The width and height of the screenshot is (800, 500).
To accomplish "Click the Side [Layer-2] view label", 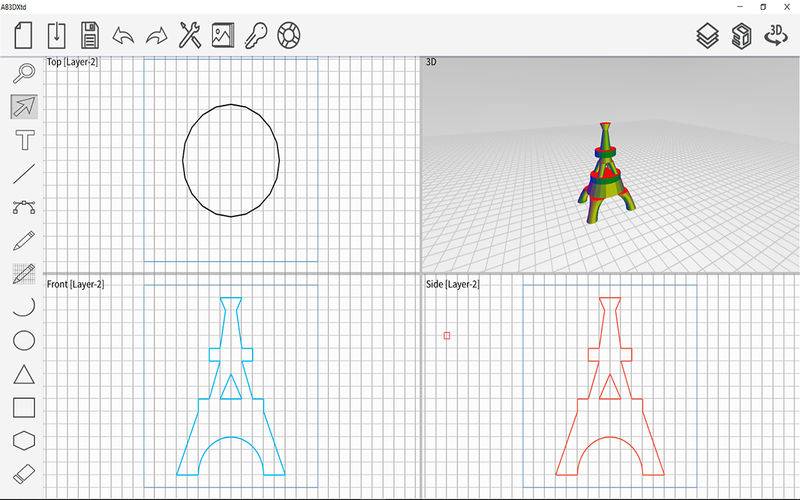I will coord(453,284).
